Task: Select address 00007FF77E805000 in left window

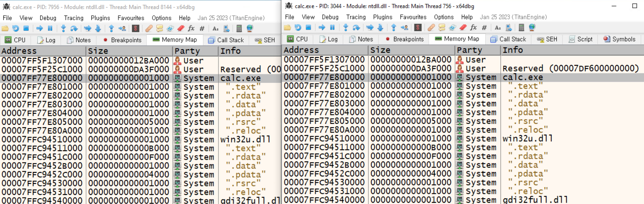Action: tap(42, 122)
